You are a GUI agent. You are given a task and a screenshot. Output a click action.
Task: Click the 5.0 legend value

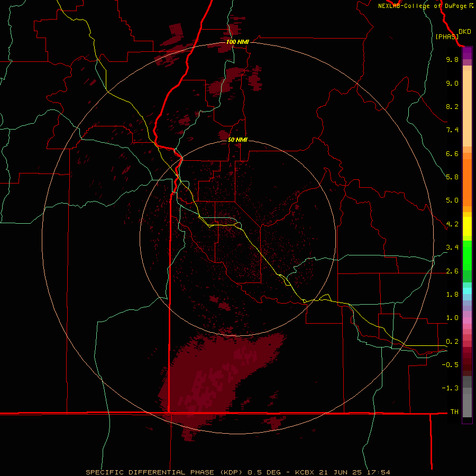coord(452,200)
